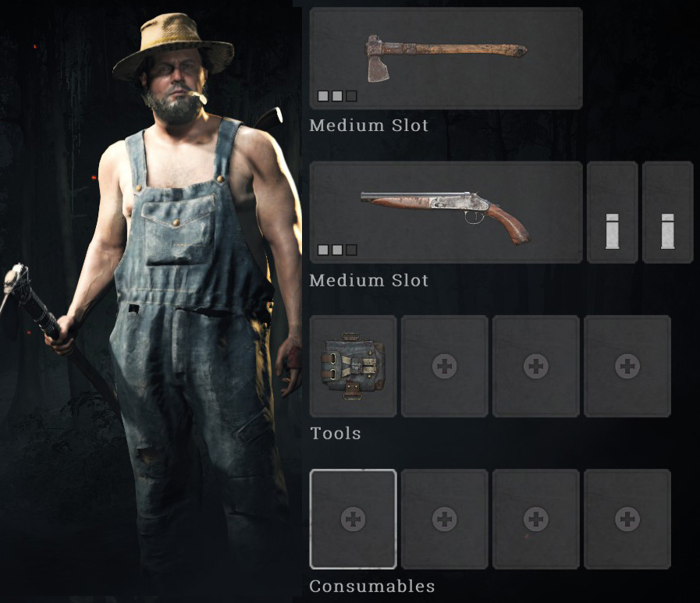The image size is (700, 603).
Task: Add item to fourth Tools slot
Action: 627,367
